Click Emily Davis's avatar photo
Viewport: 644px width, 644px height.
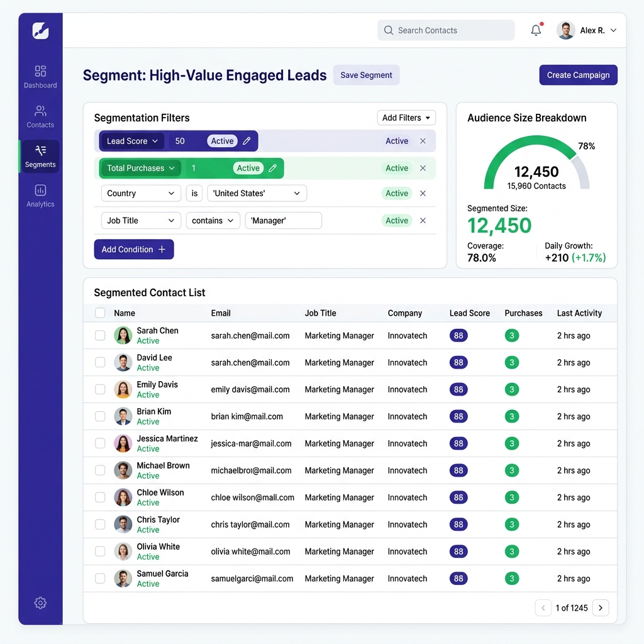click(x=123, y=389)
